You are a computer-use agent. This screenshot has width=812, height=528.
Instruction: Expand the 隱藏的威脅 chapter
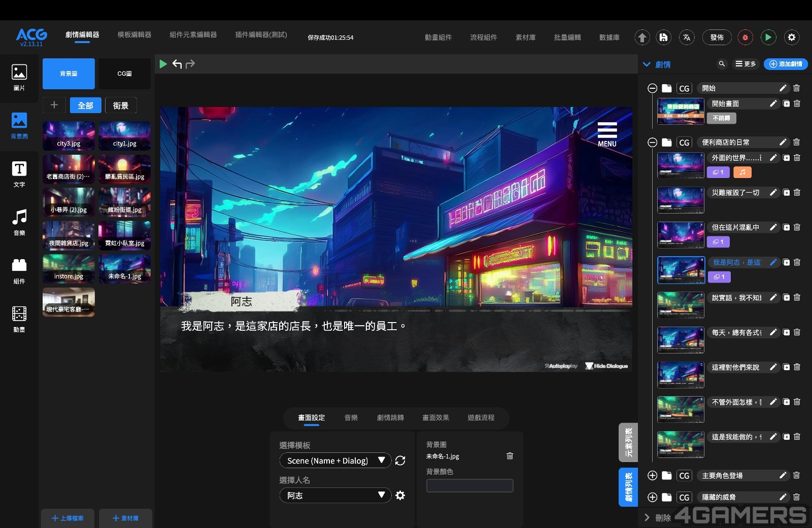coord(653,497)
